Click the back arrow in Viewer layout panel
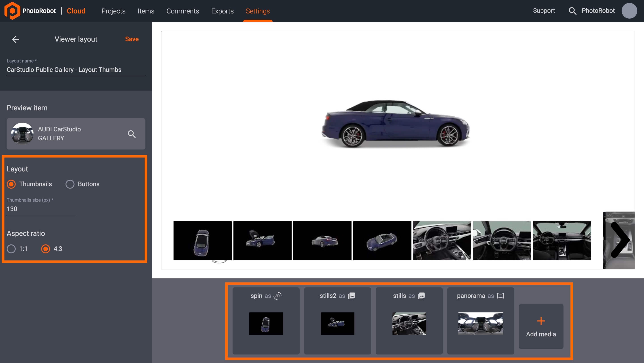 [x=16, y=39]
